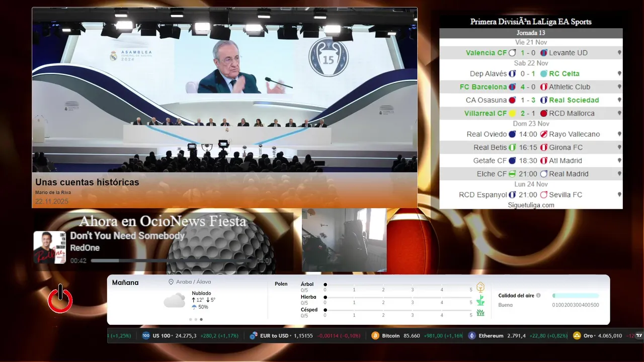Click the Rayo Vallecano crest icon
This screenshot has height=362, width=644.
[543, 134]
